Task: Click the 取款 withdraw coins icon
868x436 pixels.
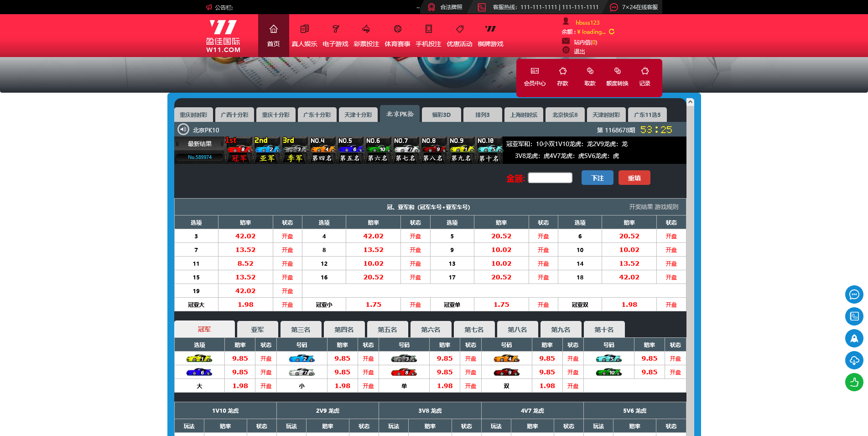Action: (590, 71)
